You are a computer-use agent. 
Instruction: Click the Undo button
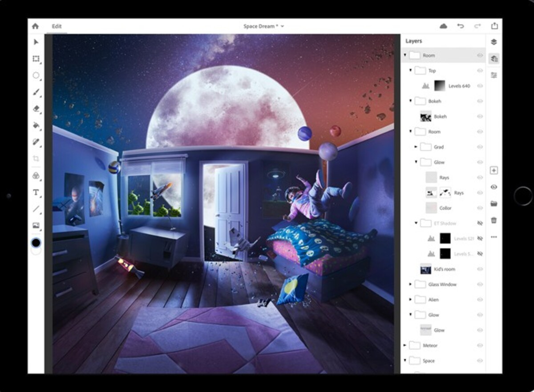tap(460, 26)
